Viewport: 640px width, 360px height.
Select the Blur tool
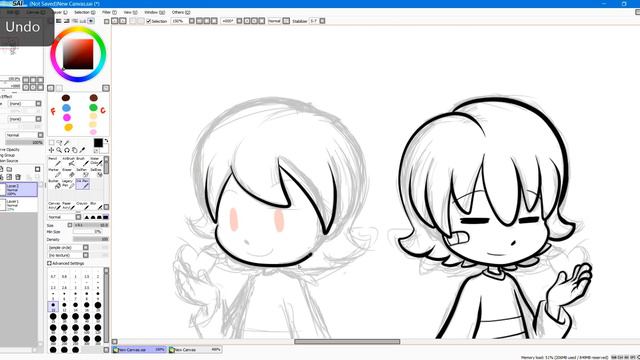click(95, 205)
